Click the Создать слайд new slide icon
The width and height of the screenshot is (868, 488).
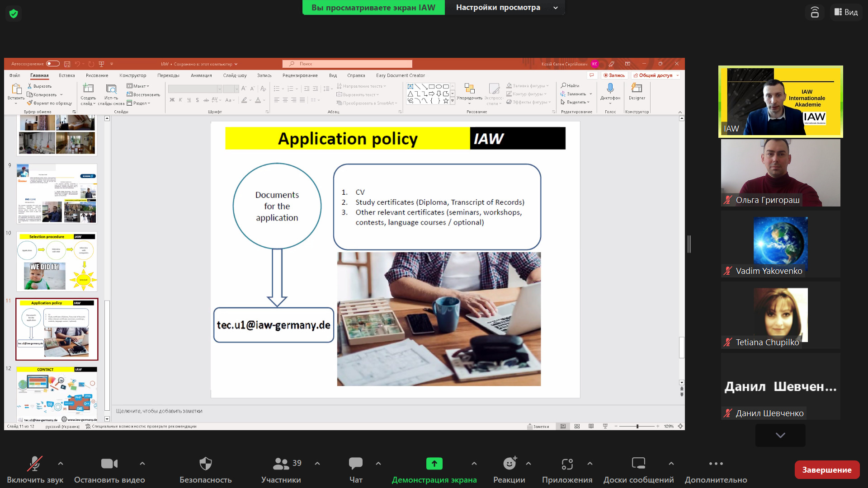point(88,88)
